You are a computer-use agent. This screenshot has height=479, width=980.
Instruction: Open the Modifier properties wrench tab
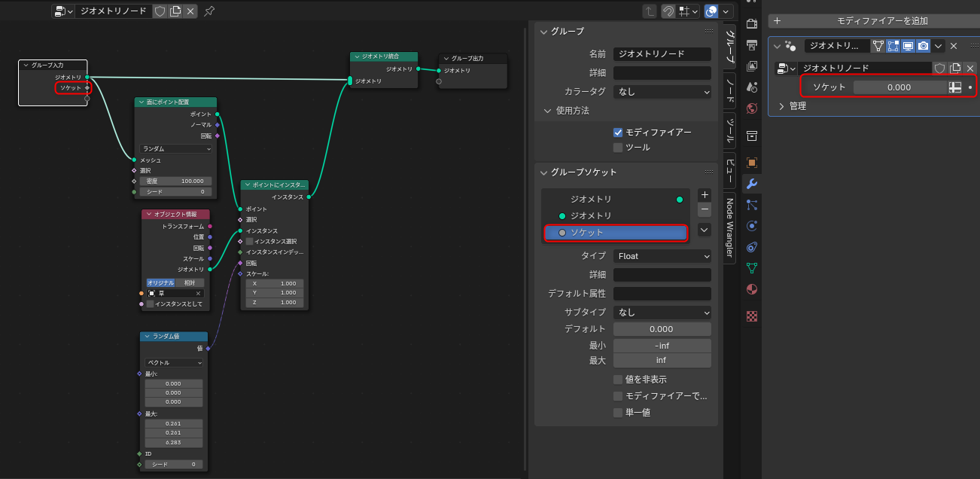pyautogui.click(x=751, y=184)
